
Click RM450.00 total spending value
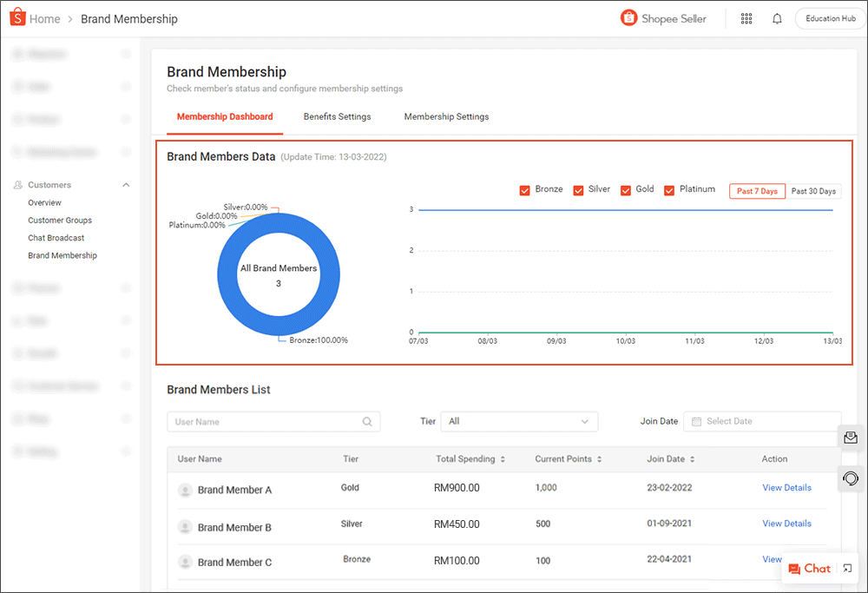[x=457, y=524]
